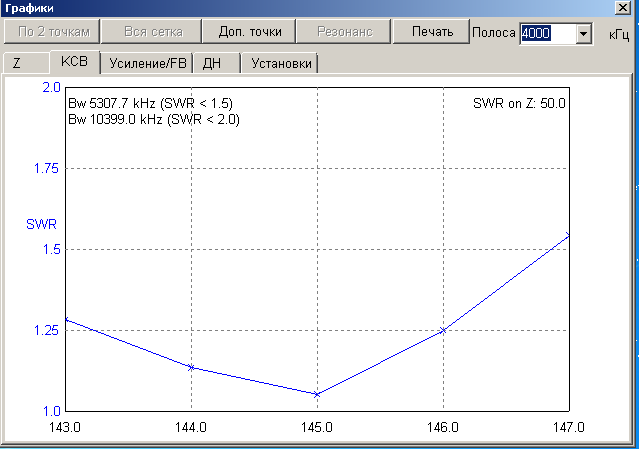
Task: Click the Полоса field showing 4000
Action: [546, 34]
